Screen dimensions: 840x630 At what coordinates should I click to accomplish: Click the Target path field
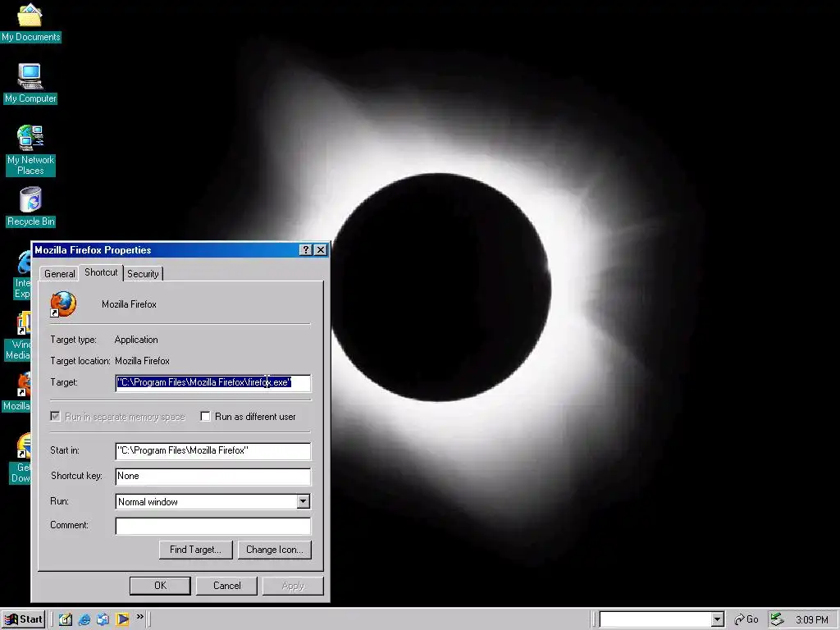(212, 382)
